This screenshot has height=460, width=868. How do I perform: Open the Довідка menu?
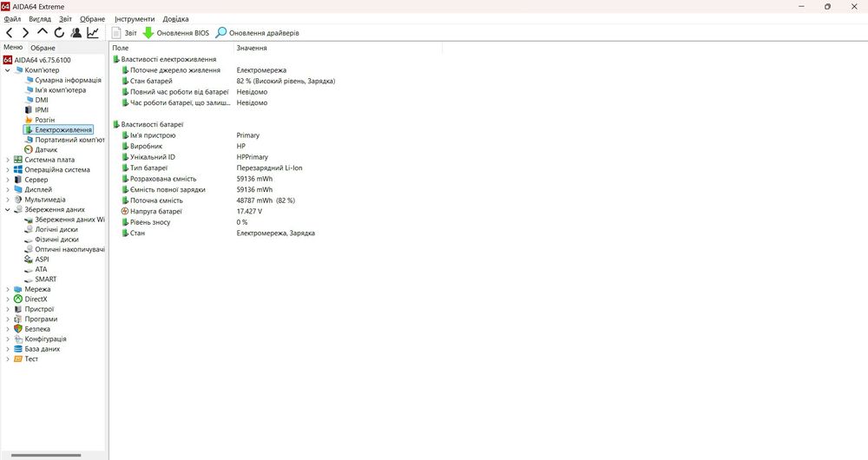[x=175, y=19]
